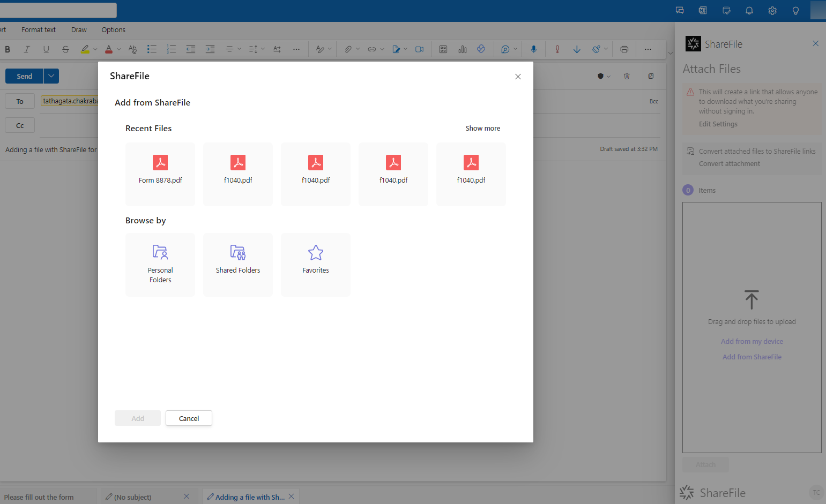Toggle bold formatting in the email toolbar
The height and width of the screenshot is (504, 826).
(8, 49)
